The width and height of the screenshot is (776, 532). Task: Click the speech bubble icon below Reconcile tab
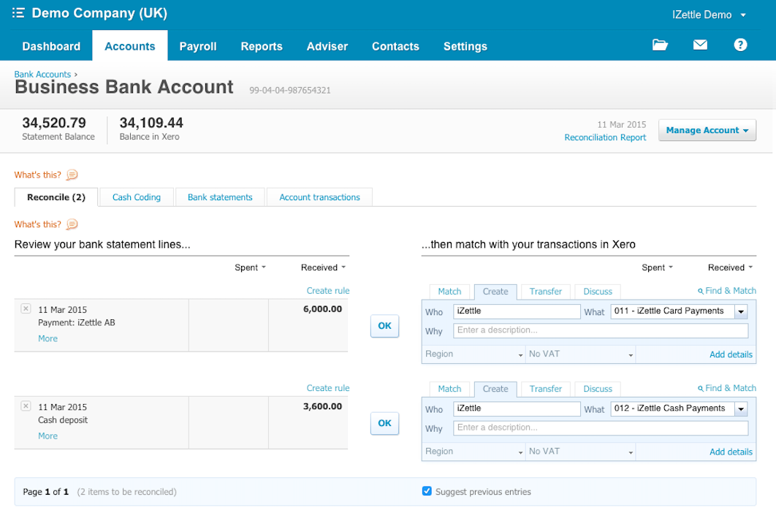[72, 225]
